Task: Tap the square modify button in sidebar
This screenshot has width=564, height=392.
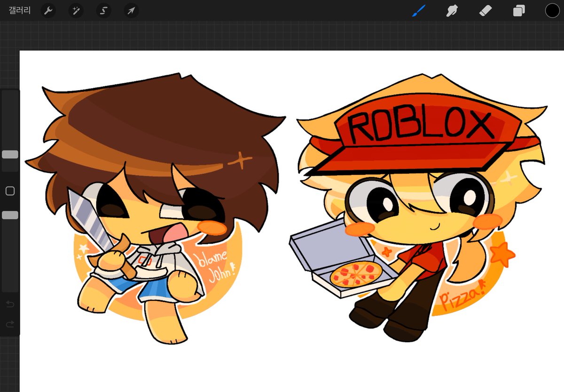Action: click(x=10, y=191)
